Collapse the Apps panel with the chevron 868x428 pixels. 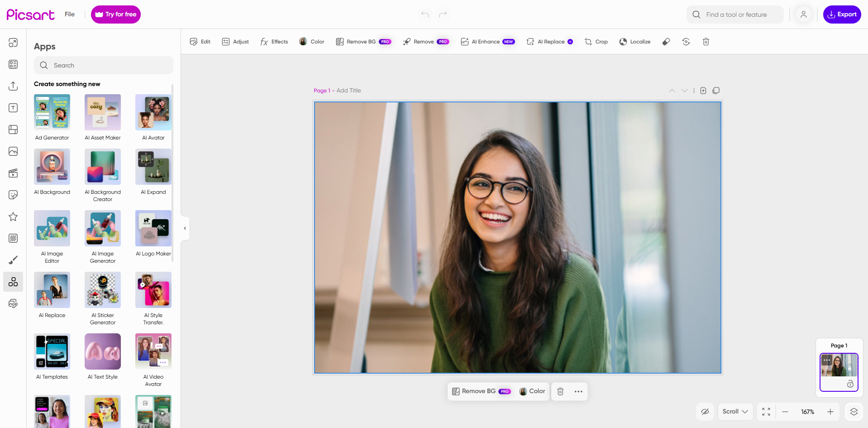tap(185, 228)
